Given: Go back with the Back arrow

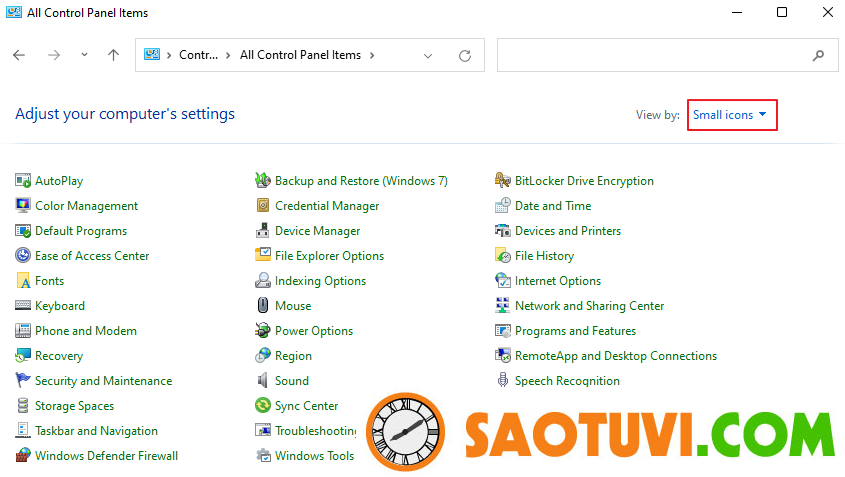Looking at the screenshot, I should 19,55.
